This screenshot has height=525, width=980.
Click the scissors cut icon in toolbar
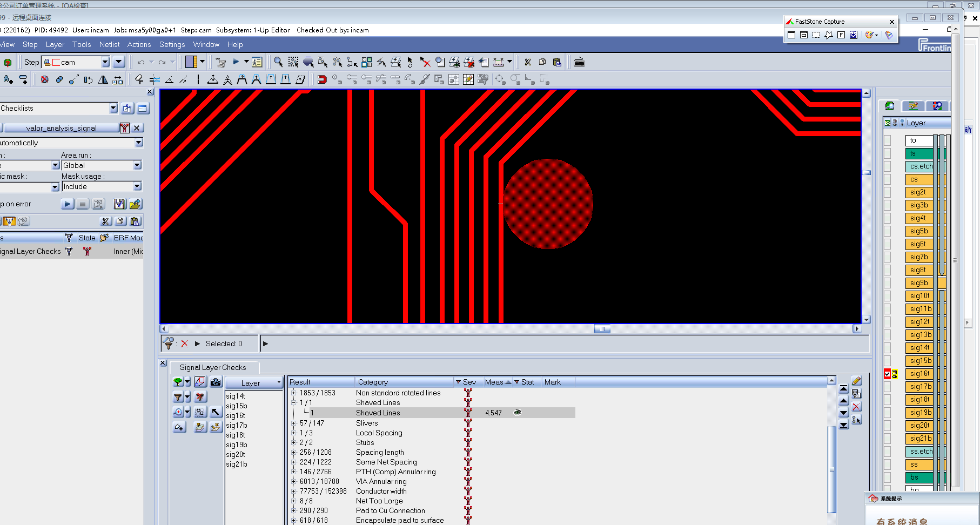tap(528, 62)
